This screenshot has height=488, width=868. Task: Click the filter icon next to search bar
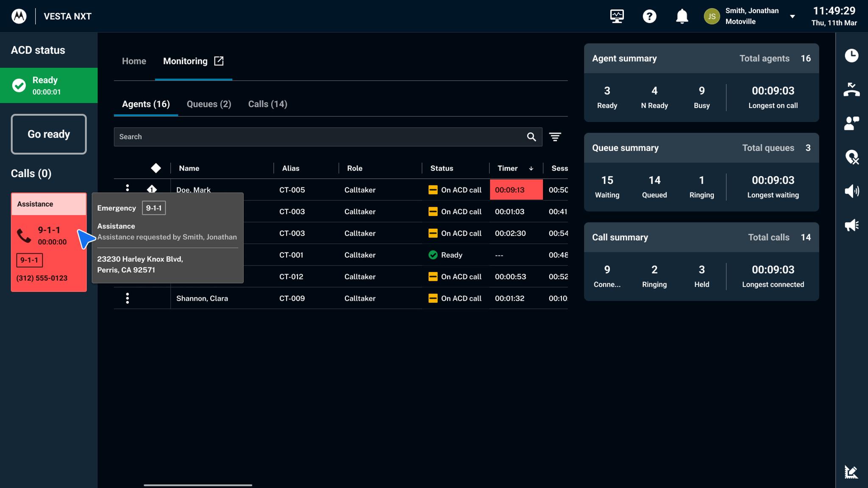[x=555, y=136]
